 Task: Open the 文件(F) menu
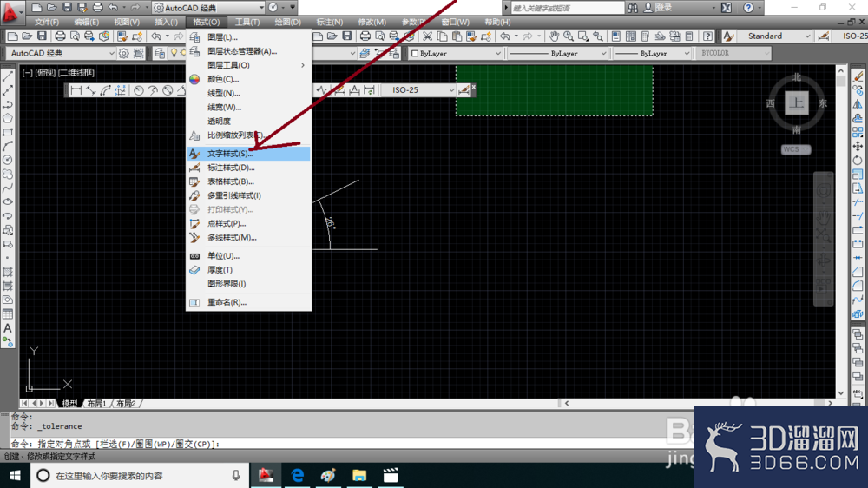[x=47, y=23]
